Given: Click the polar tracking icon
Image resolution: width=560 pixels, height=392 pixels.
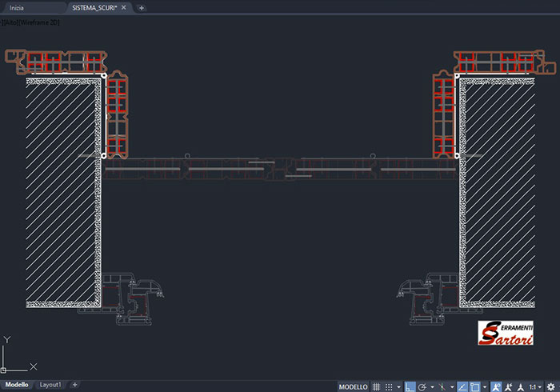Looking at the screenshot, I should (422, 386).
